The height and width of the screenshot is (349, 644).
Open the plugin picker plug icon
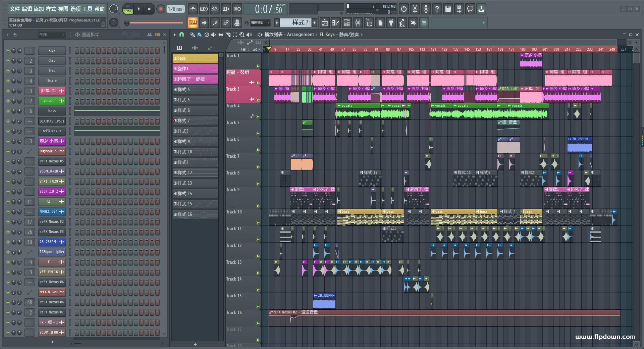pyautogui.click(x=391, y=23)
